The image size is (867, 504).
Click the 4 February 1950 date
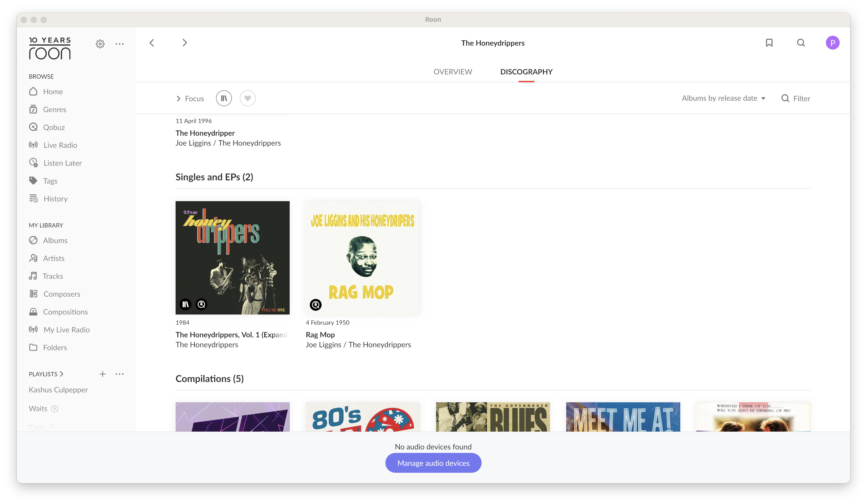(328, 323)
